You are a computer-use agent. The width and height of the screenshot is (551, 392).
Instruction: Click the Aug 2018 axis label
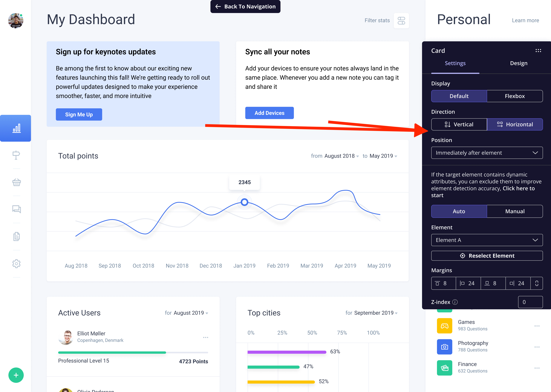click(76, 266)
